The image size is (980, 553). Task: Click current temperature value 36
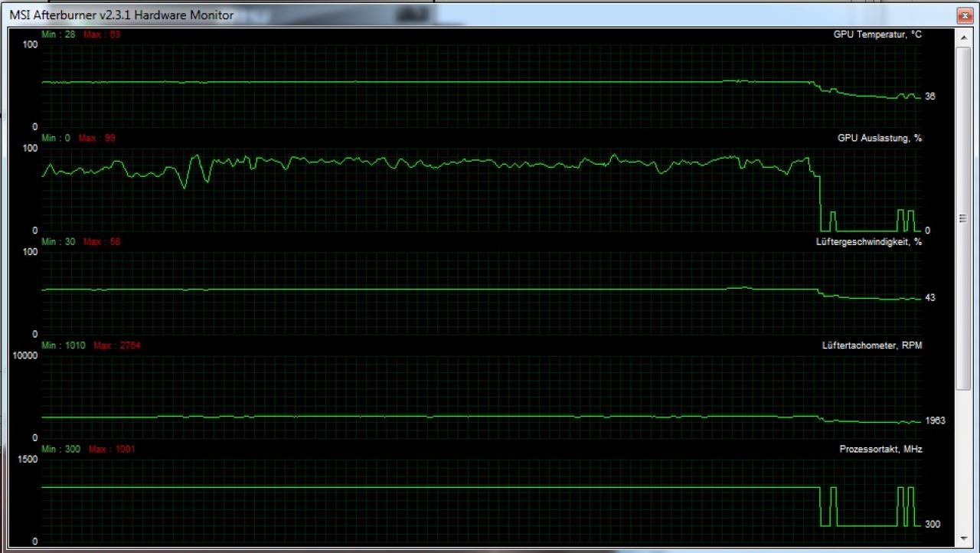pyautogui.click(x=929, y=97)
